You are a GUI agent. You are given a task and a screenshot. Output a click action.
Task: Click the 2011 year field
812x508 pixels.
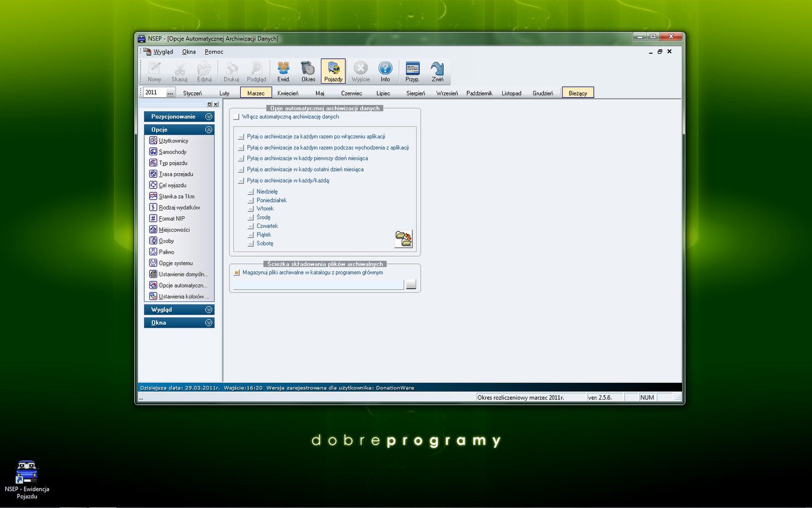tap(155, 92)
